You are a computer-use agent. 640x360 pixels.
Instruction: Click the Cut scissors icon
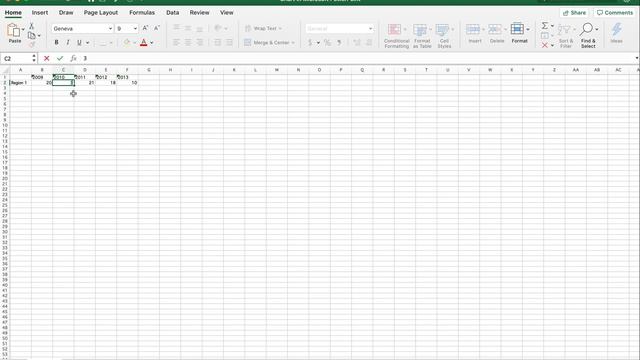pyautogui.click(x=31, y=26)
